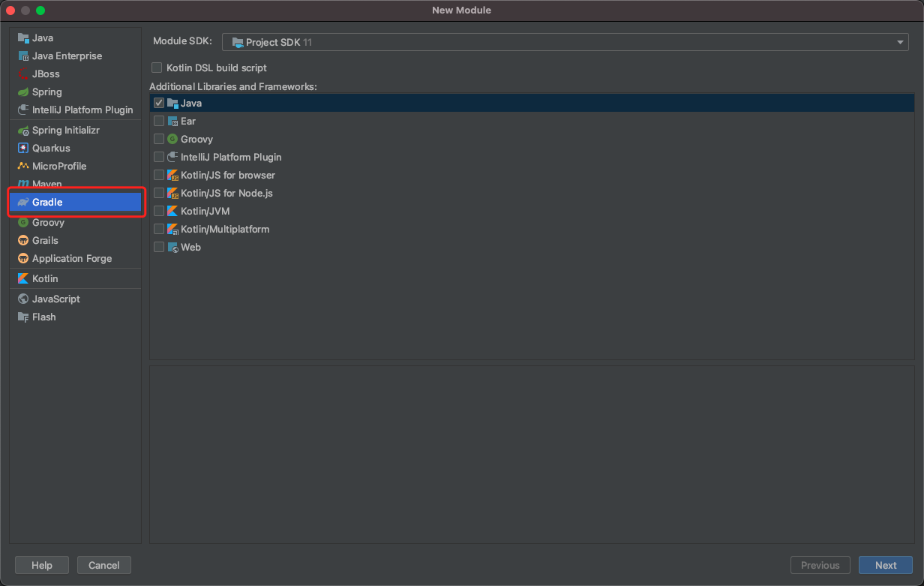Click the MicroProfile row text
The image size is (924, 586).
[x=59, y=166]
